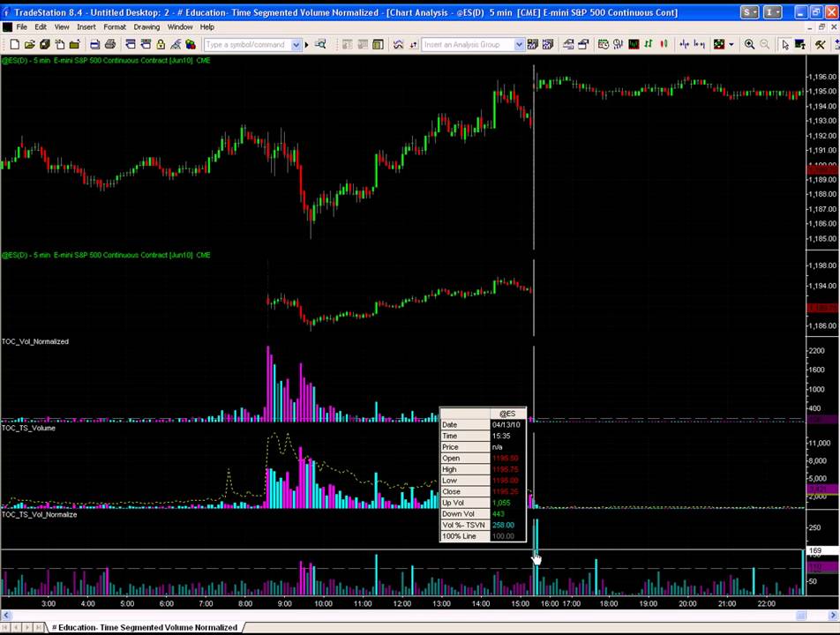Open the Window menu

coord(180,26)
